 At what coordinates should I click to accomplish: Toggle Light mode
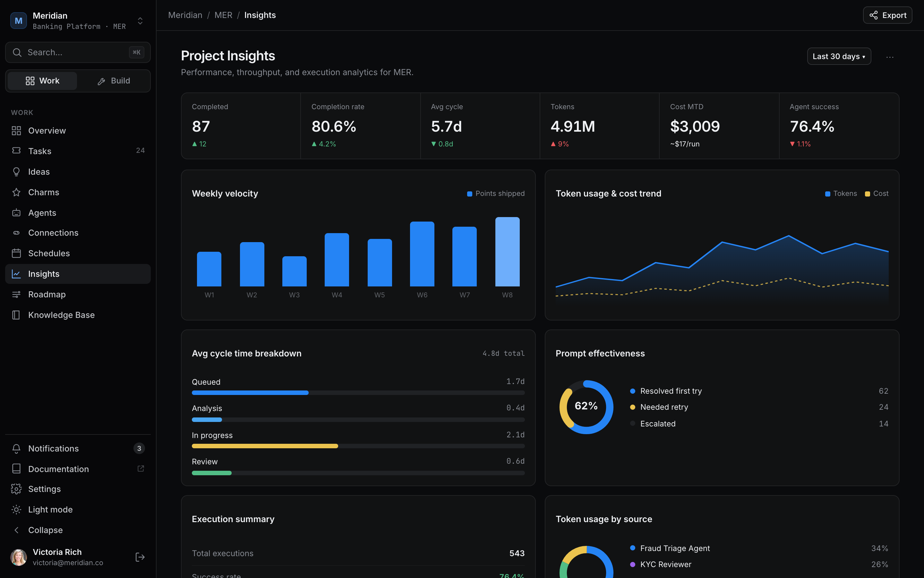point(78,510)
